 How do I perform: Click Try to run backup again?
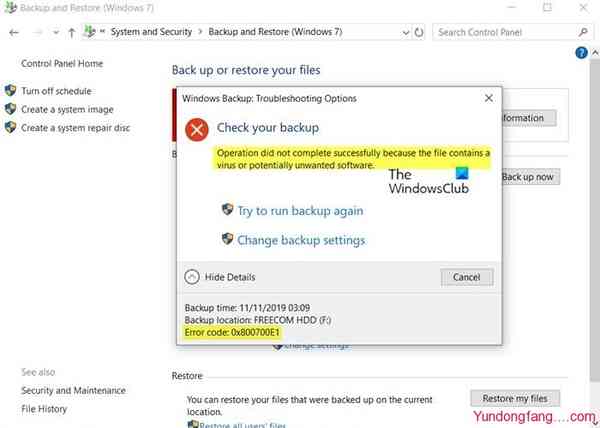click(300, 211)
